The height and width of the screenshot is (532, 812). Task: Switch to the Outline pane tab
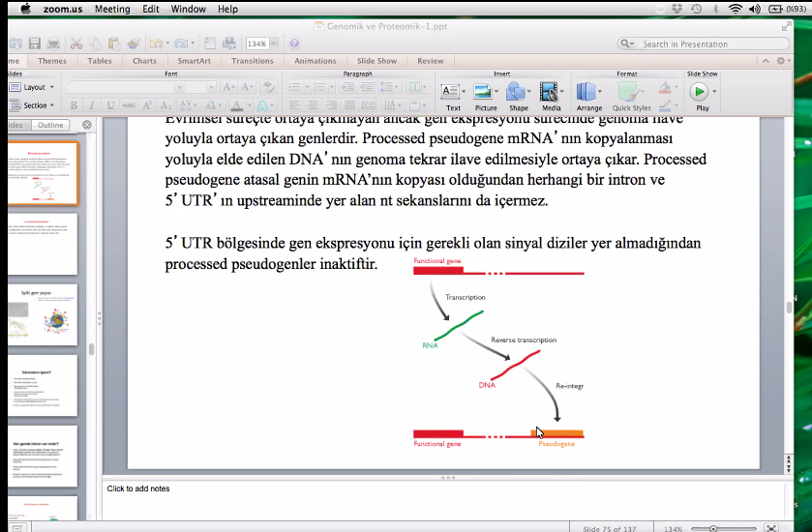click(50, 125)
